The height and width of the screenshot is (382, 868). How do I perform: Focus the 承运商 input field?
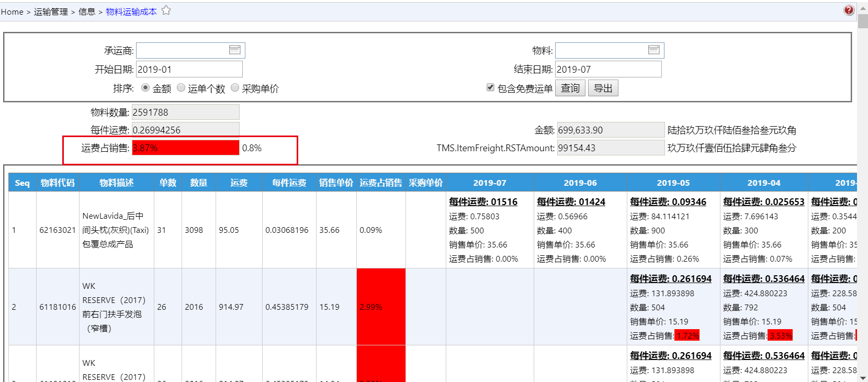tap(190, 50)
